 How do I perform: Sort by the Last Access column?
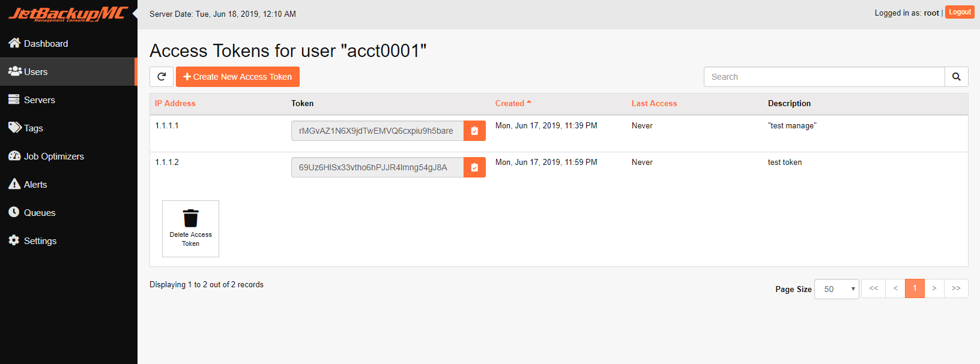pyautogui.click(x=654, y=103)
